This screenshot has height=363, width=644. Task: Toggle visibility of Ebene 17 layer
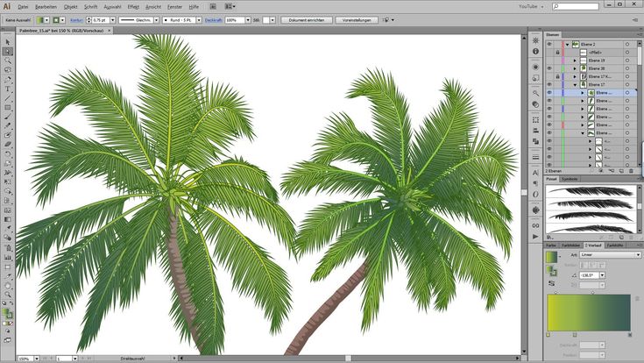pyautogui.click(x=549, y=84)
